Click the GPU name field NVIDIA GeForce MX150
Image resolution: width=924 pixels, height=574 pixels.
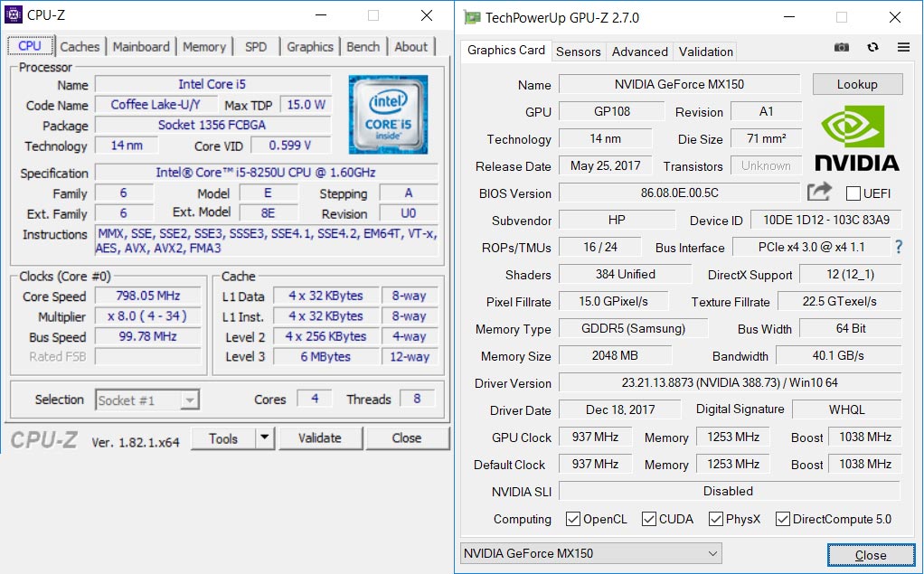tap(680, 84)
